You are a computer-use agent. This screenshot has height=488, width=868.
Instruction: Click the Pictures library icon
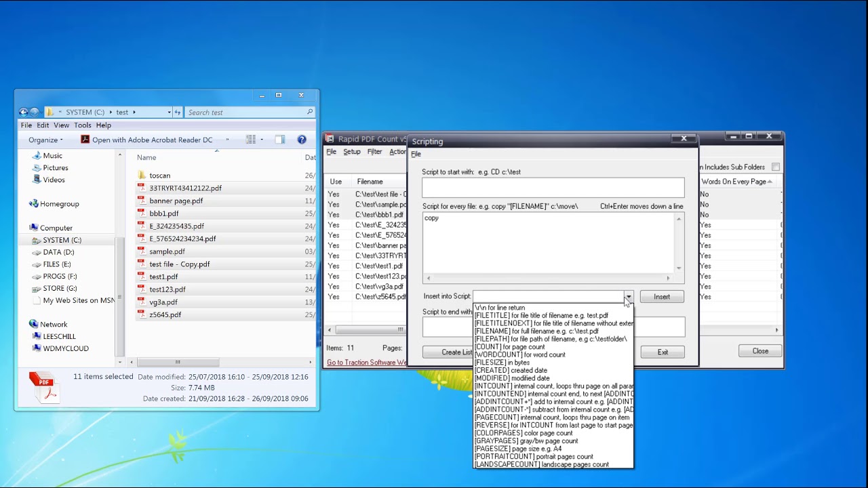(37, 167)
